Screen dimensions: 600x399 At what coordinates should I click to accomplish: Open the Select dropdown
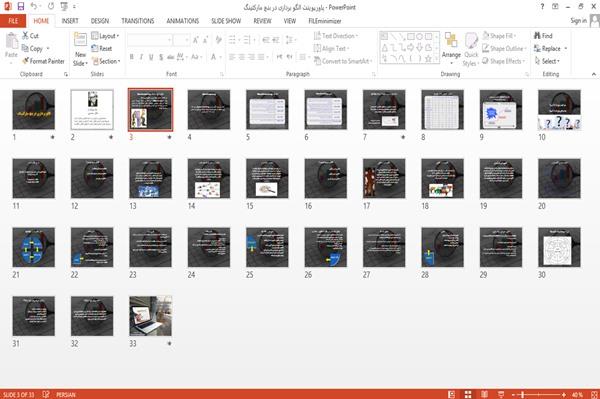click(547, 61)
